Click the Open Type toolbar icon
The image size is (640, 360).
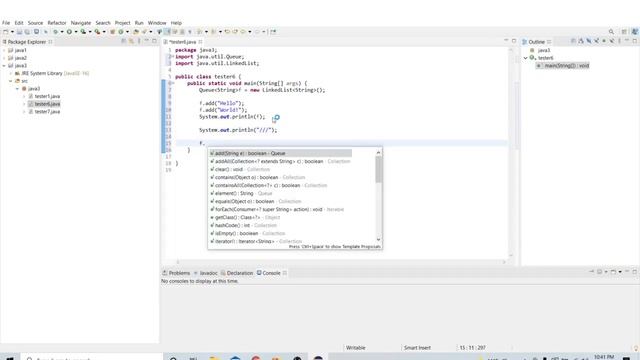(x=136, y=32)
